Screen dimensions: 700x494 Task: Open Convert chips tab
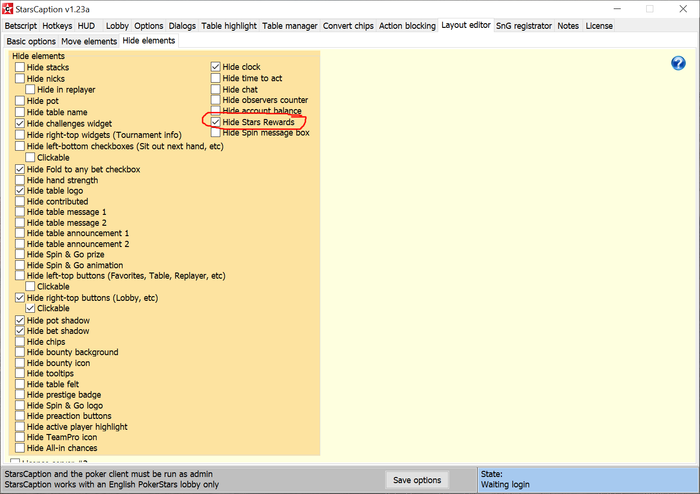click(348, 26)
